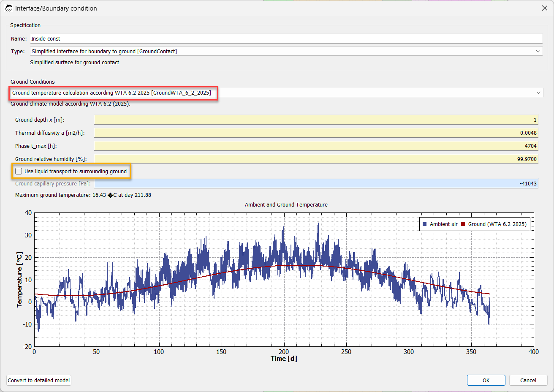The height and width of the screenshot is (392, 554).
Task: Click 'Ground climate model according WTA 6.2 (2025).' text
Action: point(71,104)
